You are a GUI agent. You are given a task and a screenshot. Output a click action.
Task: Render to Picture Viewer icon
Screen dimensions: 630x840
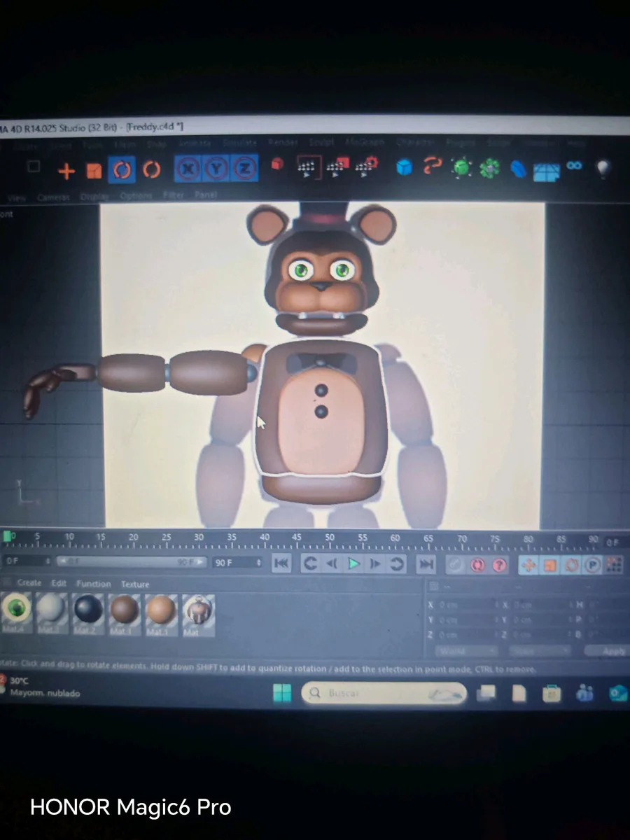(337, 167)
